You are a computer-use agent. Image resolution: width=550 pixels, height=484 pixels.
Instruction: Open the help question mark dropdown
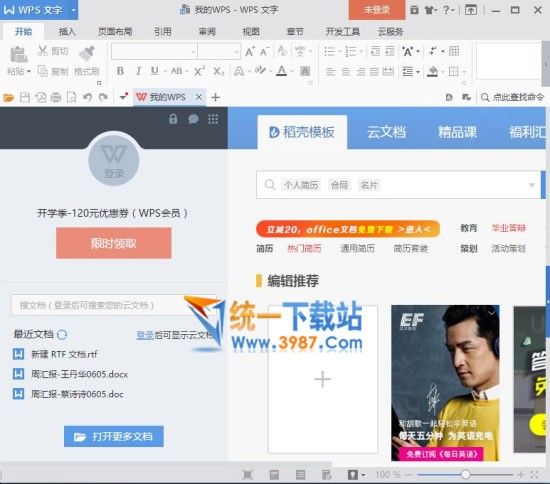pyautogui.click(x=448, y=10)
